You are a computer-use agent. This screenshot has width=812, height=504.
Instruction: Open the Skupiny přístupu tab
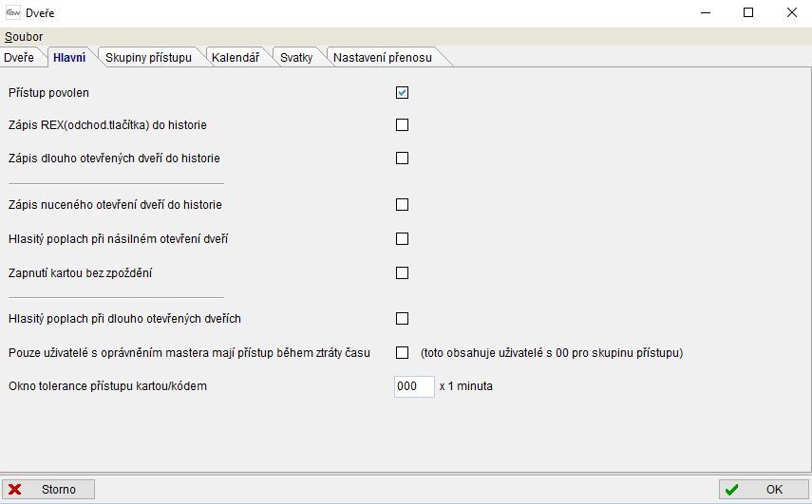pyautogui.click(x=148, y=58)
